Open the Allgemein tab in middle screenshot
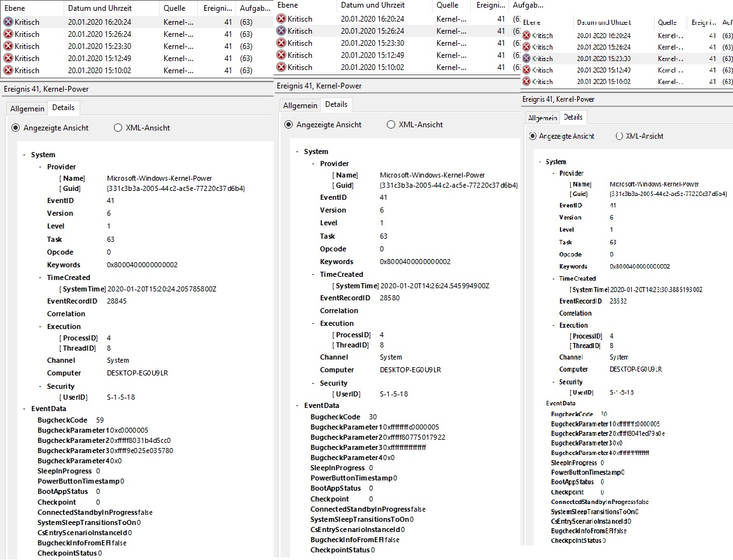This screenshot has height=560, width=733. (300, 105)
